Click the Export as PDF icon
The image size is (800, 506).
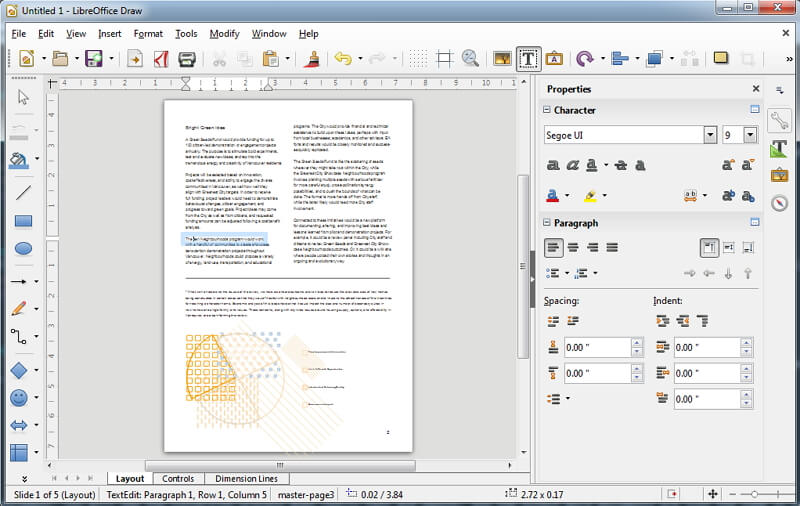pyautogui.click(x=160, y=59)
